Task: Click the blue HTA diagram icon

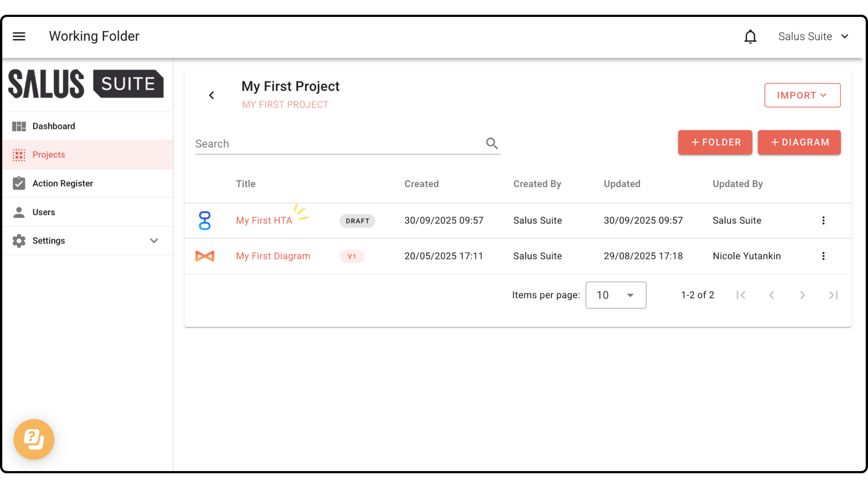Action: click(x=204, y=220)
